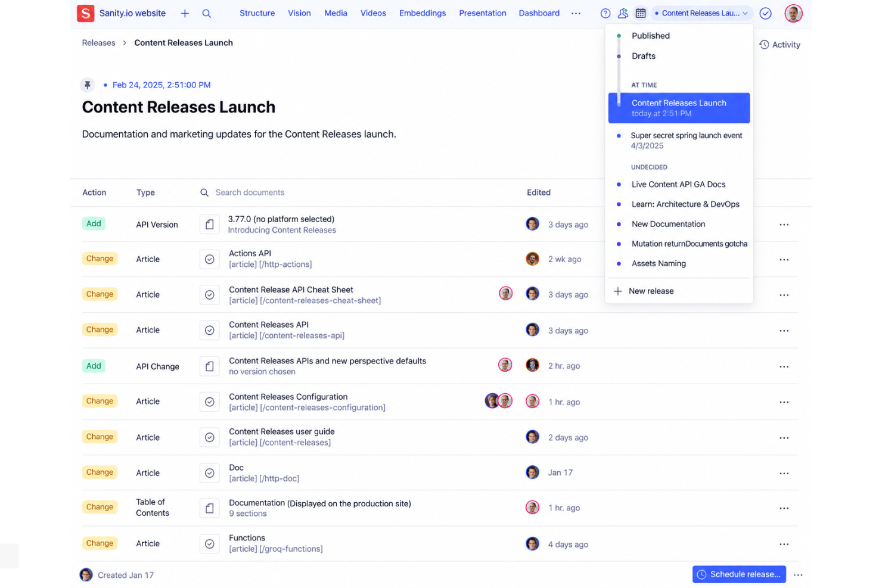
Task: Click the Feb 24, 2025 release date
Action: (x=162, y=85)
